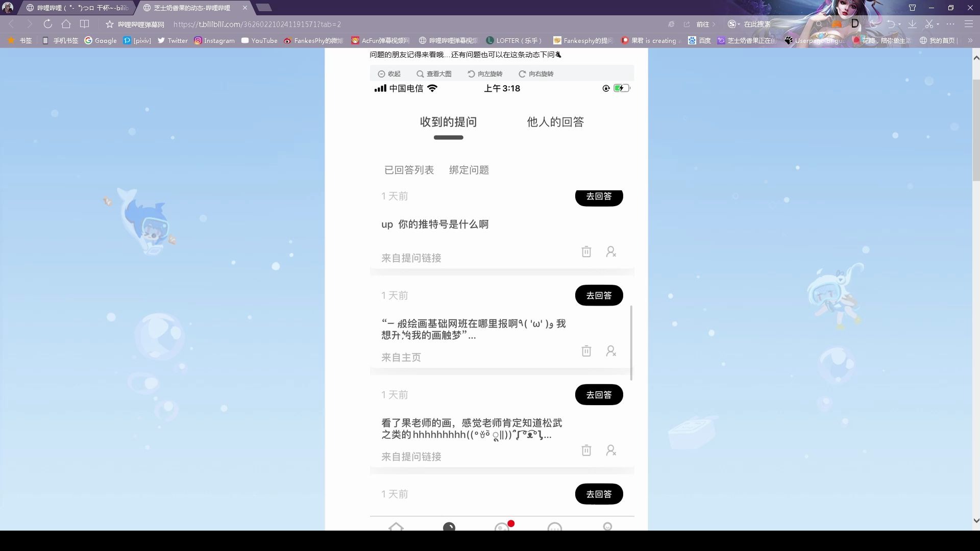The height and width of the screenshot is (551, 980).
Task: Open the YouTube bookmark
Action: pyautogui.click(x=259, y=40)
